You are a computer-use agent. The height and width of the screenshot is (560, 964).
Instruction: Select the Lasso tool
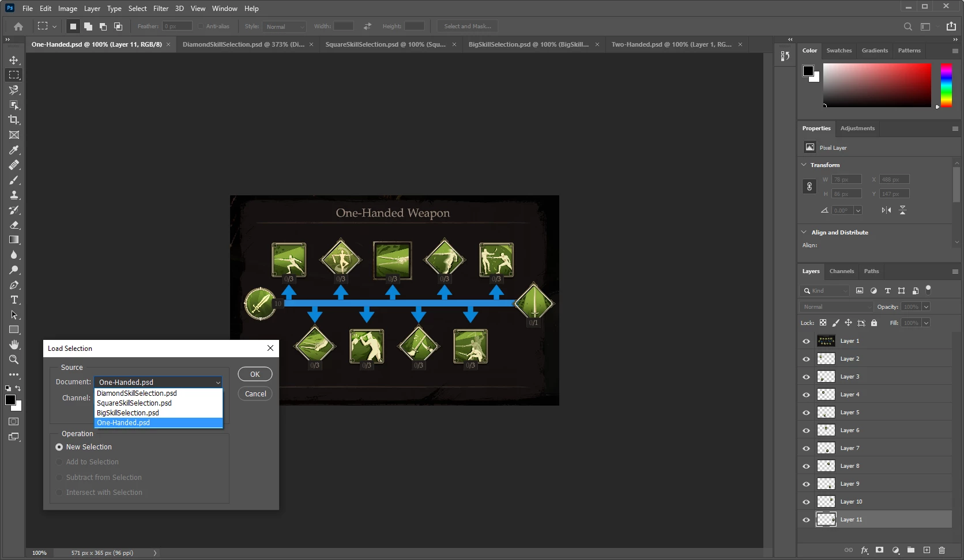tap(14, 90)
